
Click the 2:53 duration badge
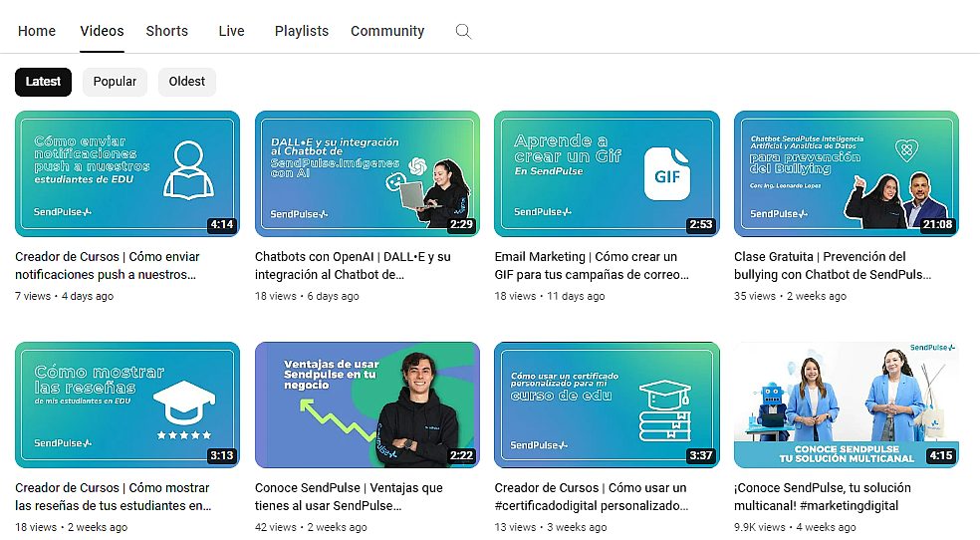[700, 224]
